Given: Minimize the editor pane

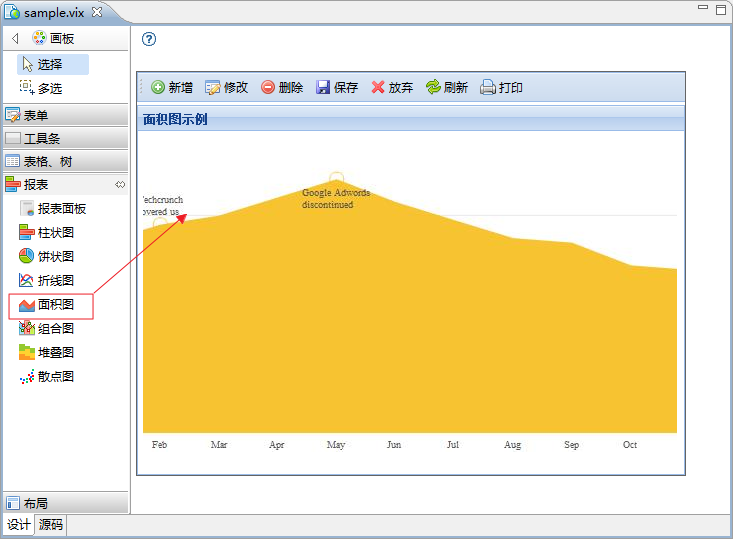Looking at the screenshot, I should click(703, 7).
